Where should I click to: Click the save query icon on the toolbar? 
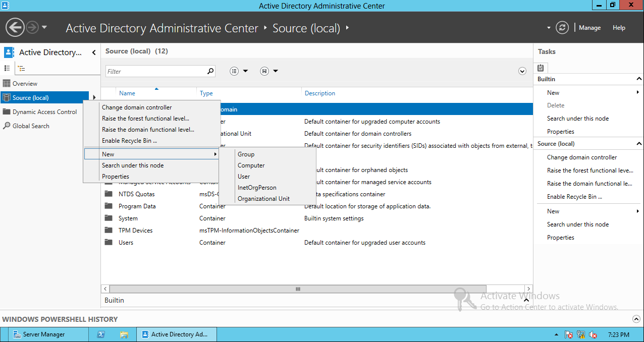click(264, 71)
